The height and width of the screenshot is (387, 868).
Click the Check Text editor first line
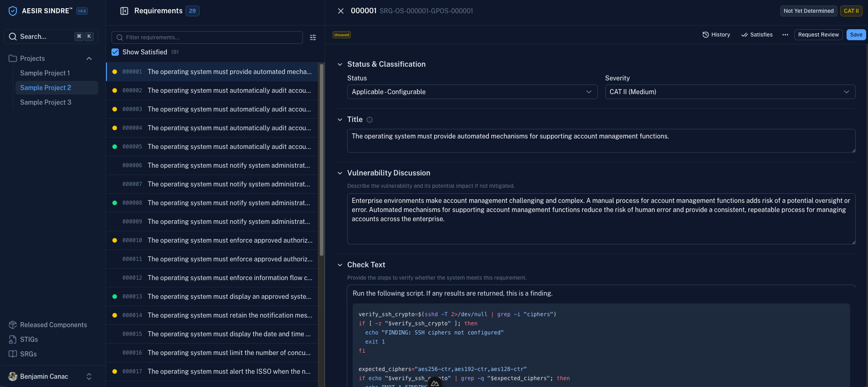(452, 293)
